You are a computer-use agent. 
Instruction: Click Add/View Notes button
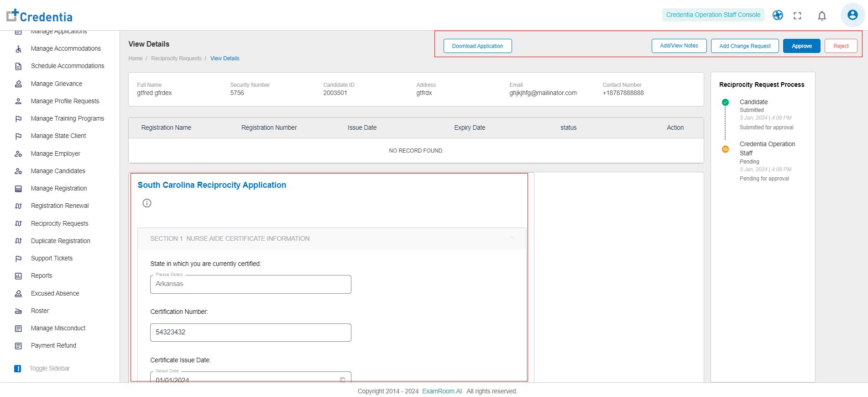click(679, 46)
